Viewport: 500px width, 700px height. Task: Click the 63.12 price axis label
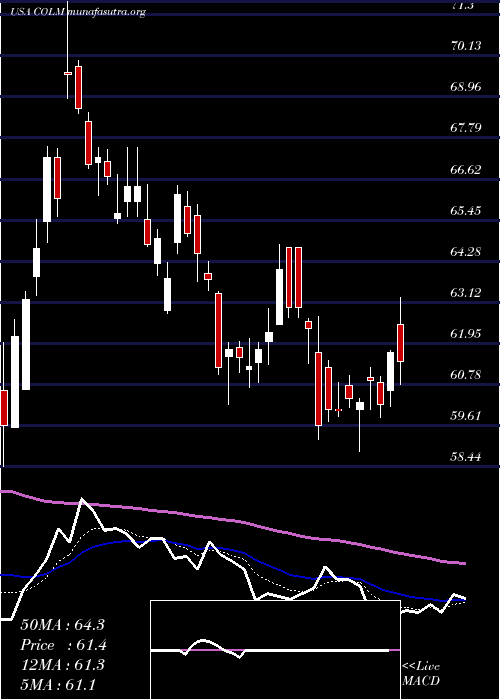[466, 293]
